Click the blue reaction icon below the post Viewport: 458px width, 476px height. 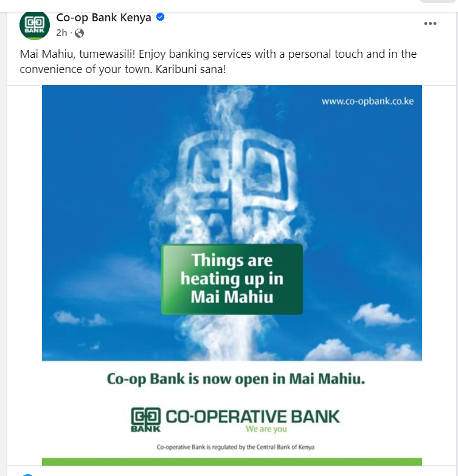(x=27, y=475)
